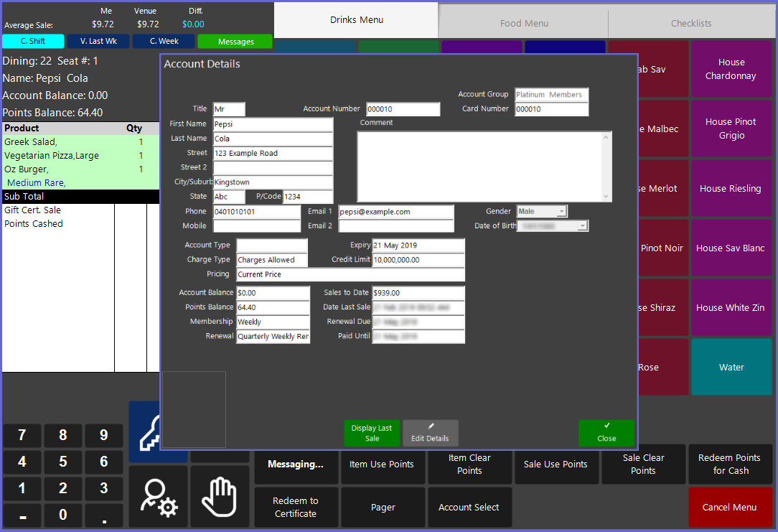Toggle the V. Last Wk view
Viewport: 778px width, 532px height.
99,42
